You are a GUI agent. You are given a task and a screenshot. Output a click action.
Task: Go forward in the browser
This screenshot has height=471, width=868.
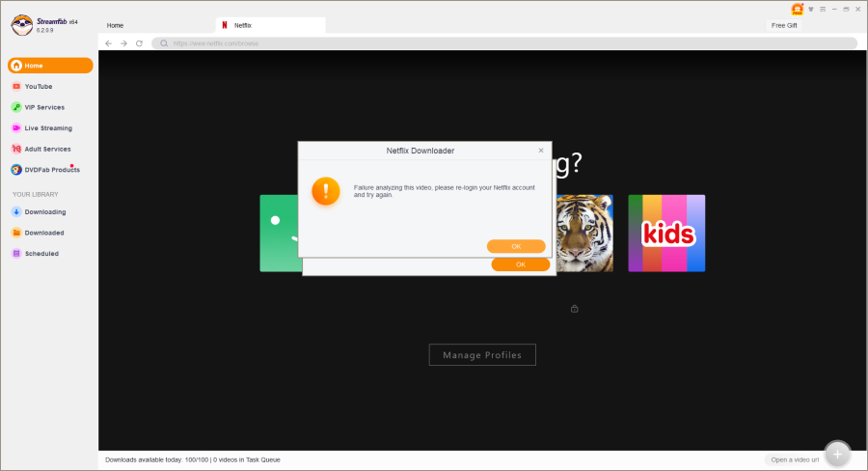pyautogui.click(x=124, y=43)
